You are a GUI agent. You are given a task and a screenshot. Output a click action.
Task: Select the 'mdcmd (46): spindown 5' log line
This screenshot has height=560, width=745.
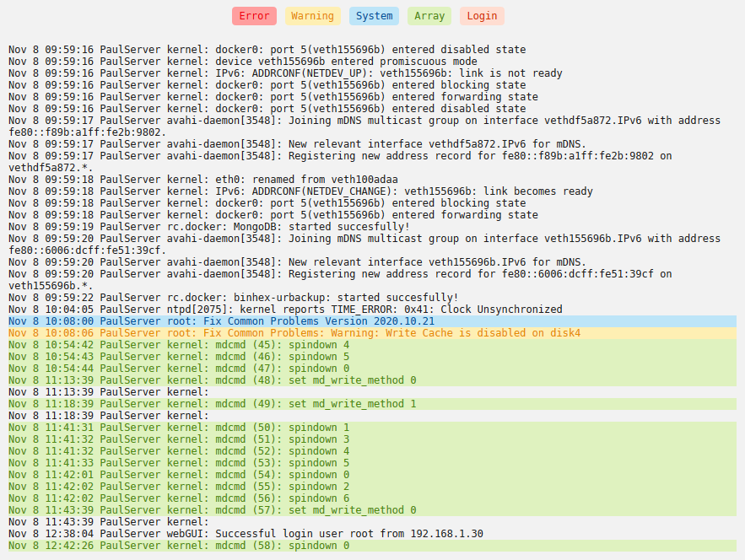pos(373,357)
